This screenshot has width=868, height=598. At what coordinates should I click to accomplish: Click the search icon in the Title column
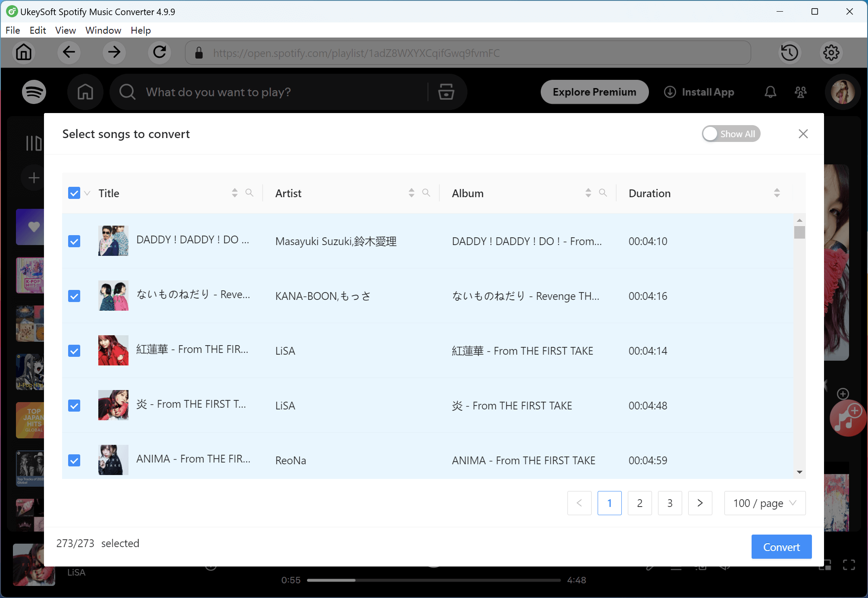click(x=250, y=193)
